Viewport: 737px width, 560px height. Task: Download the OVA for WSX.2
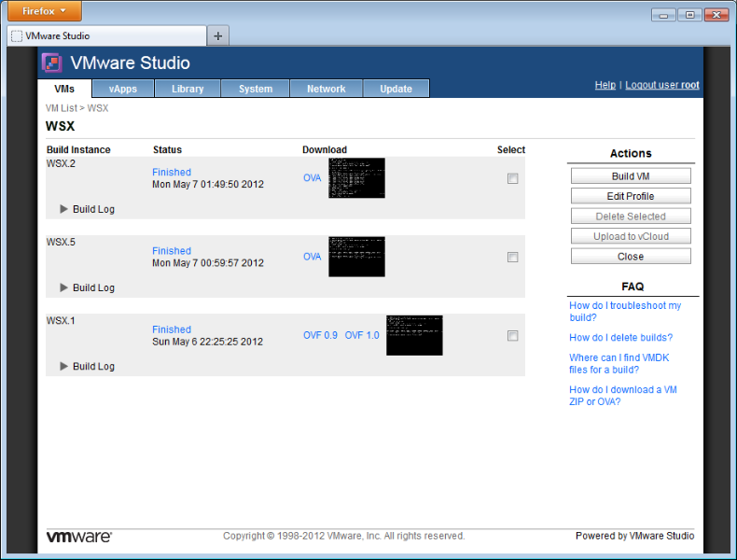click(x=313, y=177)
